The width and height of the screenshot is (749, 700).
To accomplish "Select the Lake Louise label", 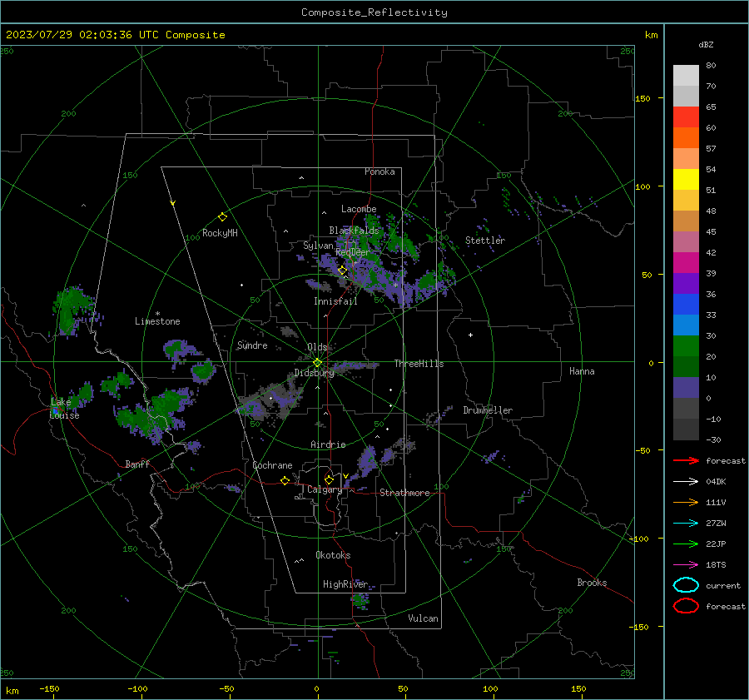I will 64,409.
